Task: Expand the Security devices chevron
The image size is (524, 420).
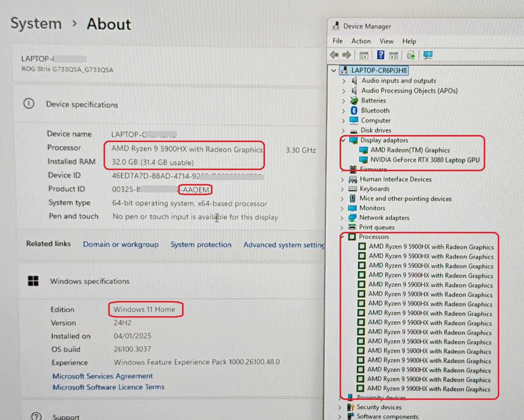Action: [x=340, y=407]
